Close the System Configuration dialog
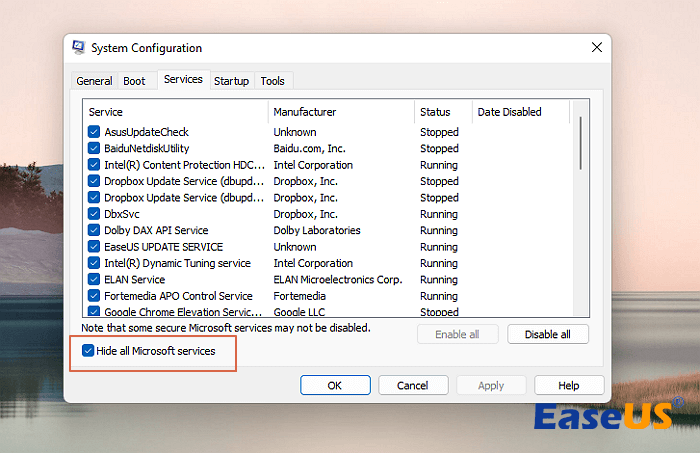Image resolution: width=700 pixels, height=453 pixels. click(x=597, y=47)
